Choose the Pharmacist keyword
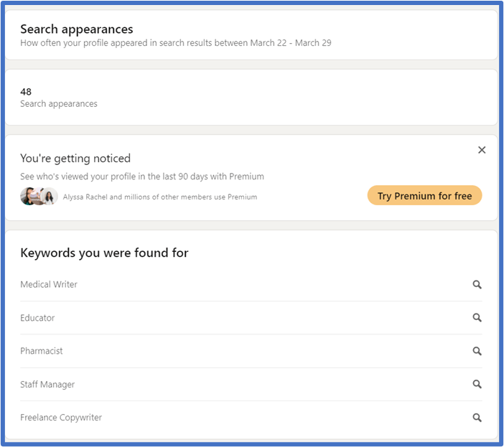Screen dimensions: 504x447 pyautogui.click(x=42, y=352)
